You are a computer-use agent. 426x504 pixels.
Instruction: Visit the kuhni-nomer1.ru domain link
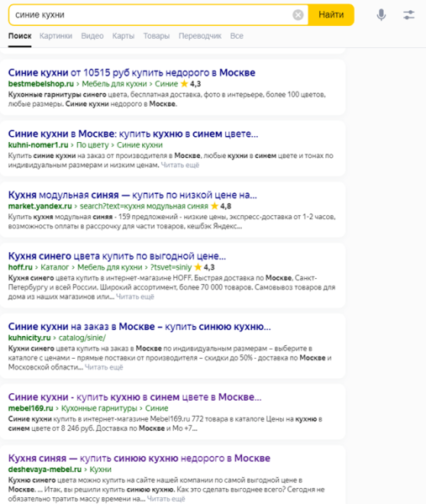(39, 145)
